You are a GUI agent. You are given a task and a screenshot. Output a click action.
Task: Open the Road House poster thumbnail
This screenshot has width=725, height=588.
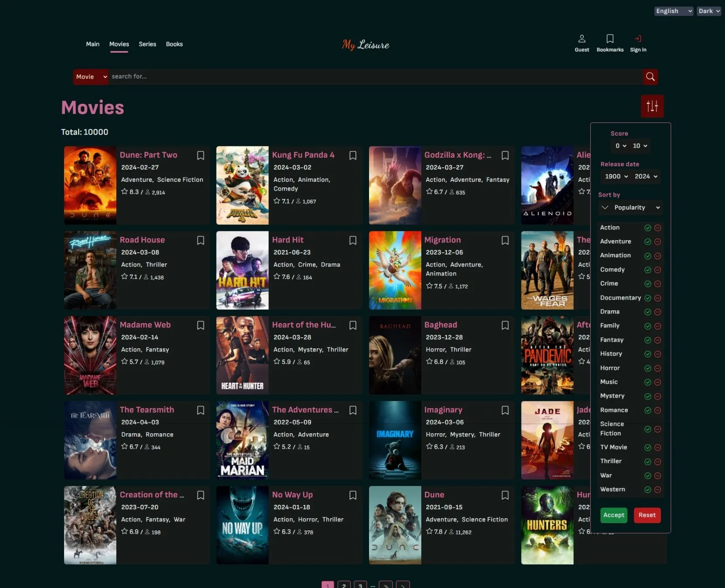(x=90, y=270)
